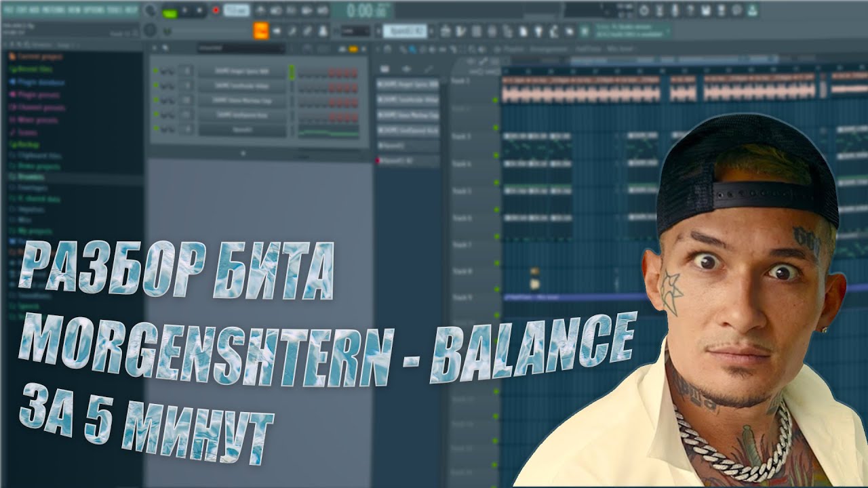Image resolution: width=868 pixels, height=488 pixels.
Task: Click the Track 6 label in the playlist
Action: [x=461, y=218]
